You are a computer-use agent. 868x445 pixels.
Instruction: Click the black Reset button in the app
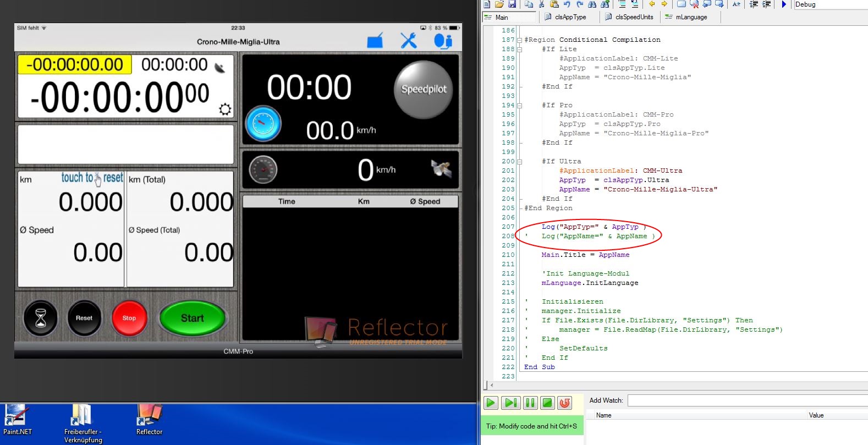pyautogui.click(x=84, y=318)
